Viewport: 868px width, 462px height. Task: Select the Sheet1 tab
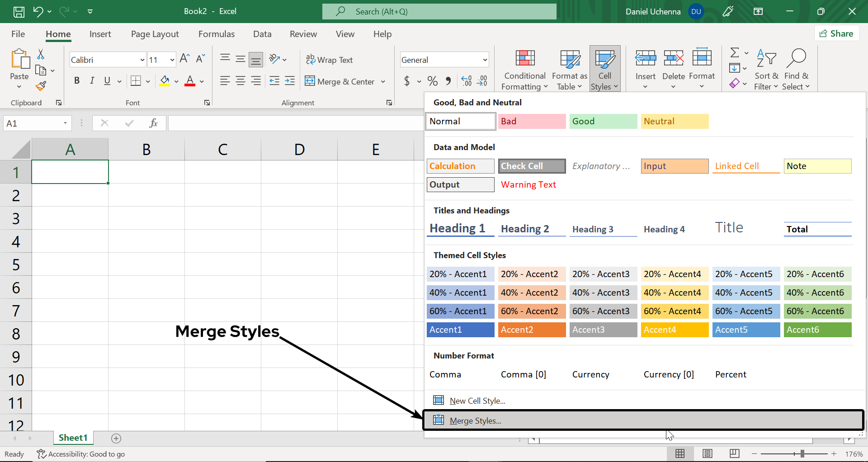[x=73, y=438]
